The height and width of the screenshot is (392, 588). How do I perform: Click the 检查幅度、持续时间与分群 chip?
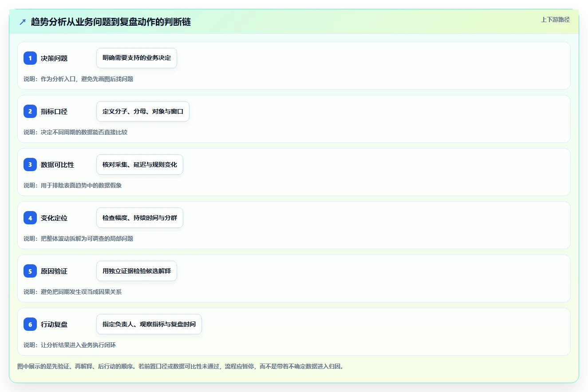[140, 218]
